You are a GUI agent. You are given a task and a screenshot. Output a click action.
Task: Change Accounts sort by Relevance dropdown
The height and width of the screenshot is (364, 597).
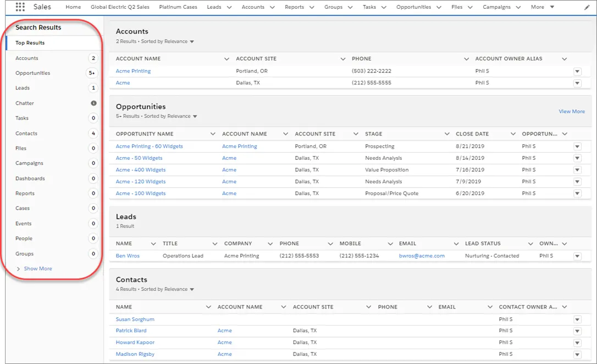coord(192,42)
